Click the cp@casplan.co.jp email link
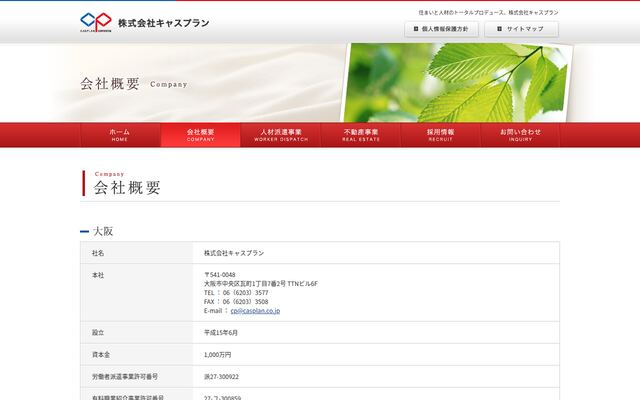This screenshot has width=640, height=400. 255,311
